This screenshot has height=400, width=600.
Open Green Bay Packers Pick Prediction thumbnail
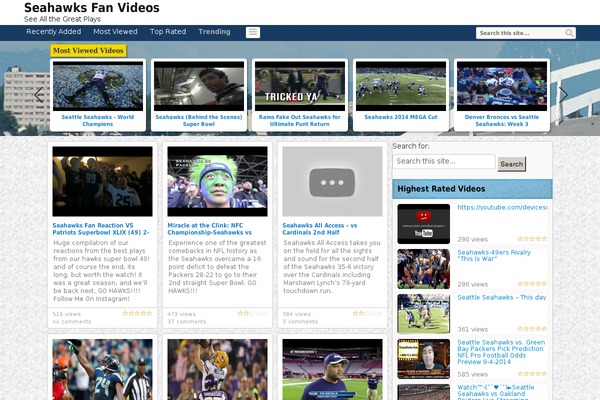(x=424, y=359)
